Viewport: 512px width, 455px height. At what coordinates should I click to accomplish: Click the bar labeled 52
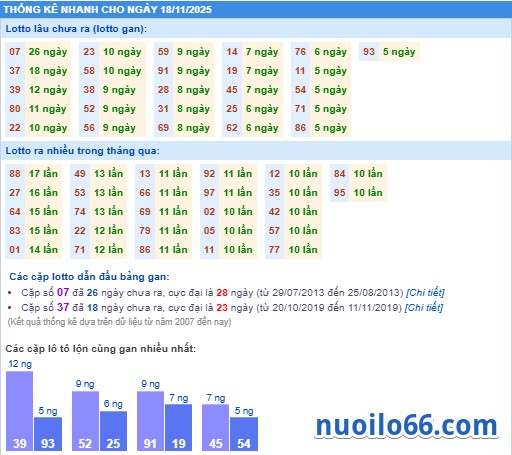[85, 421]
